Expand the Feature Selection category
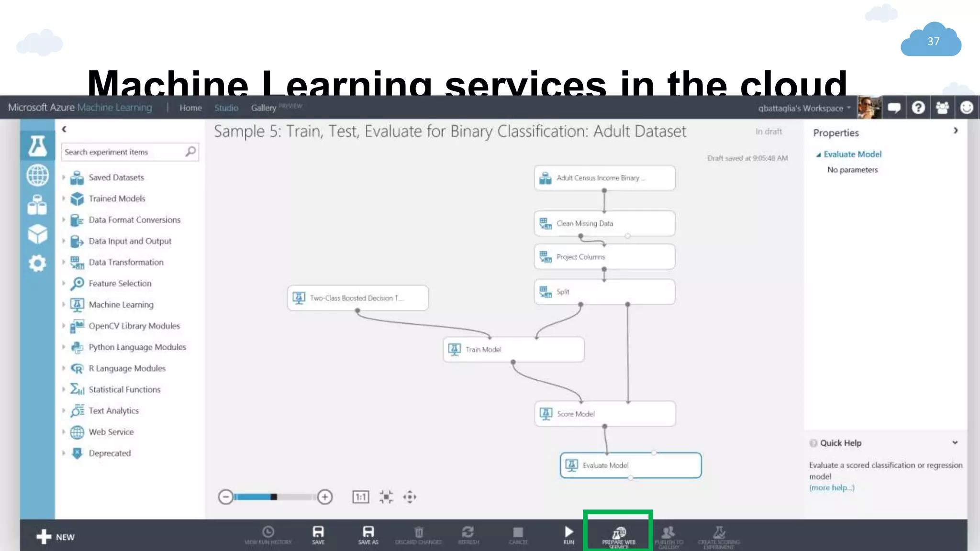The width and height of the screenshot is (980, 551). (x=64, y=284)
